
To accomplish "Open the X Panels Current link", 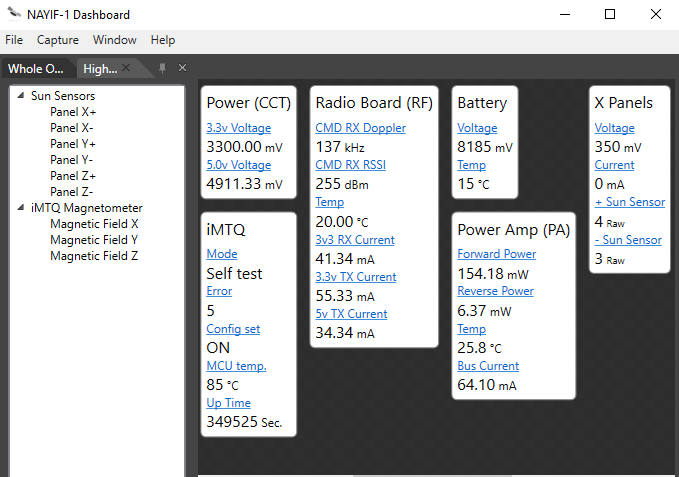I will click(614, 165).
